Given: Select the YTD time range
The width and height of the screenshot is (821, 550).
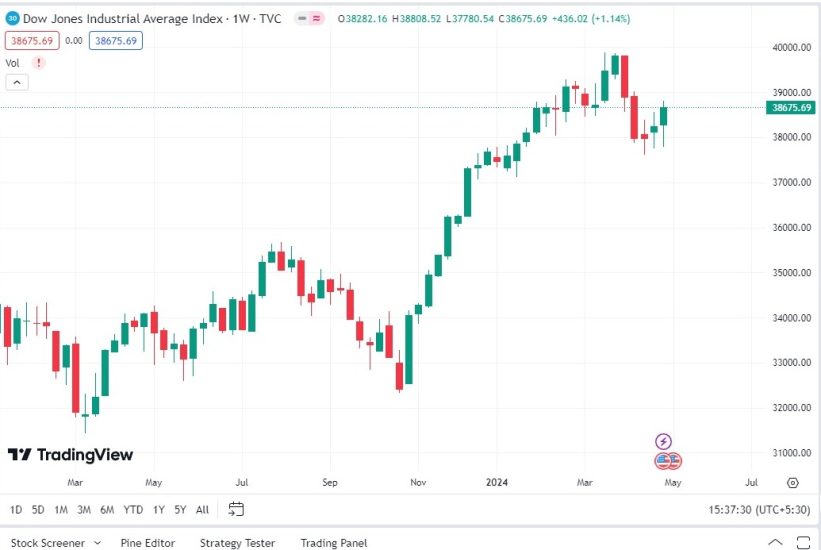Looking at the screenshot, I should pyautogui.click(x=132, y=509).
